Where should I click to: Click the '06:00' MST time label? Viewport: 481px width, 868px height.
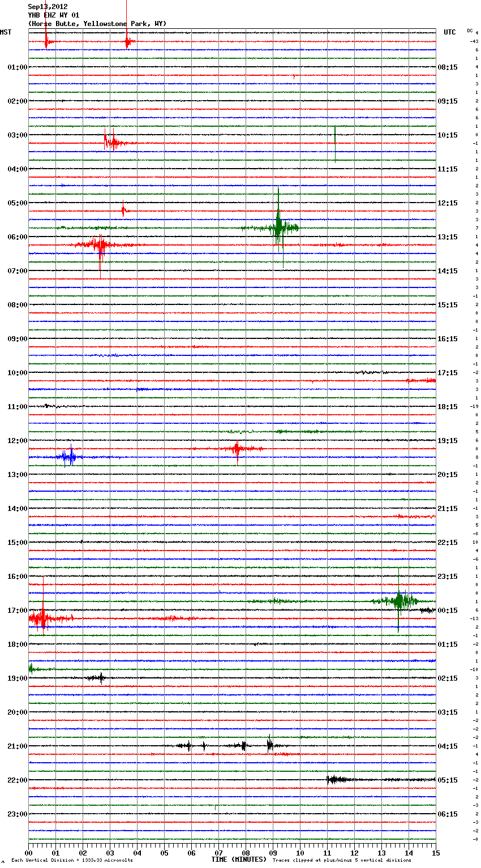(17, 237)
